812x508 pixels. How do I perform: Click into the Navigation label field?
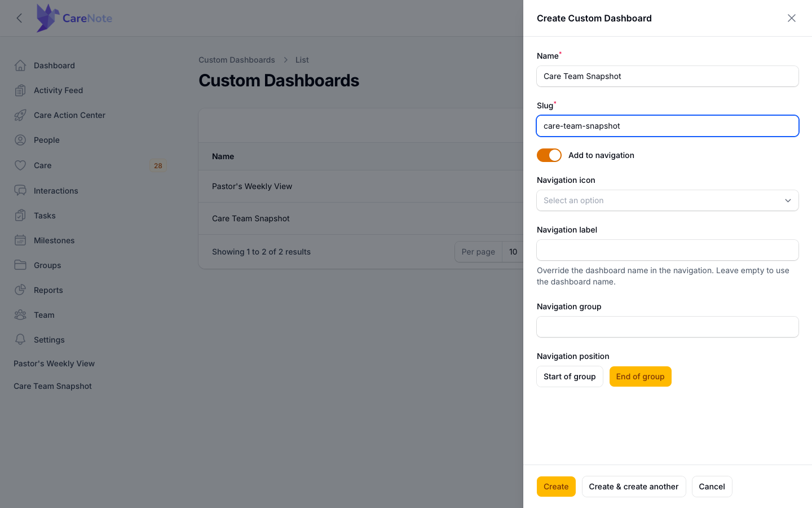click(x=668, y=250)
